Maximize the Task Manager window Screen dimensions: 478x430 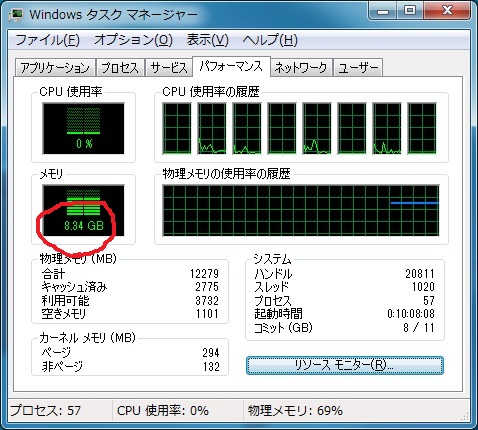pos(410,11)
